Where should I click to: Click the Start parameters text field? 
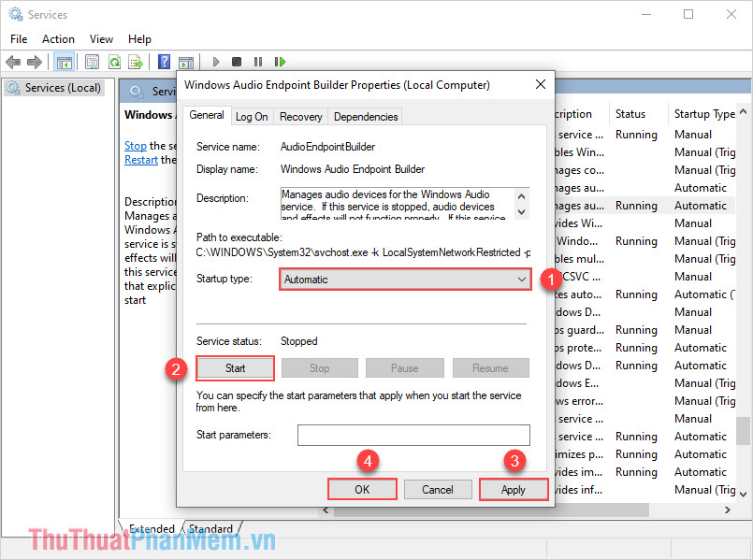tap(413, 435)
